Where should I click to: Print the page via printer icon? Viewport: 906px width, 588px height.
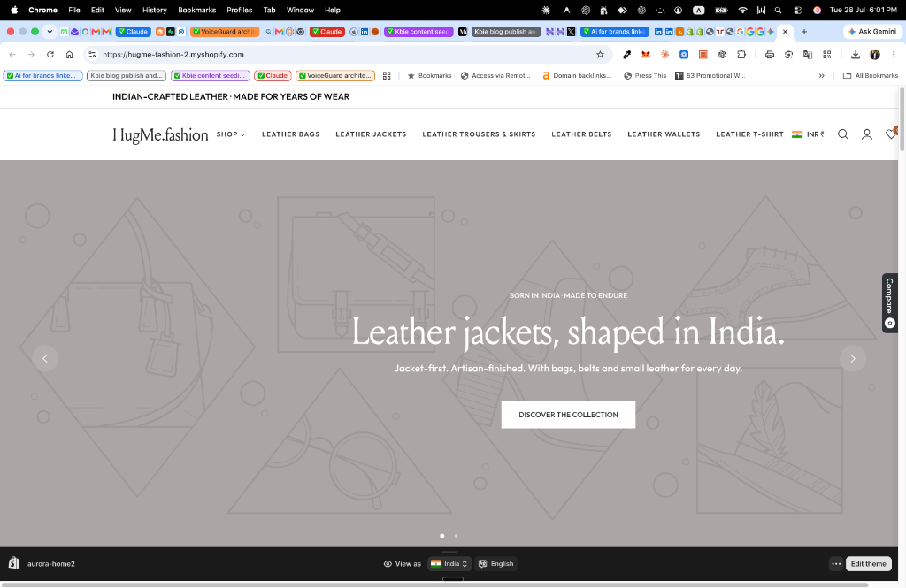[x=769, y=54]
